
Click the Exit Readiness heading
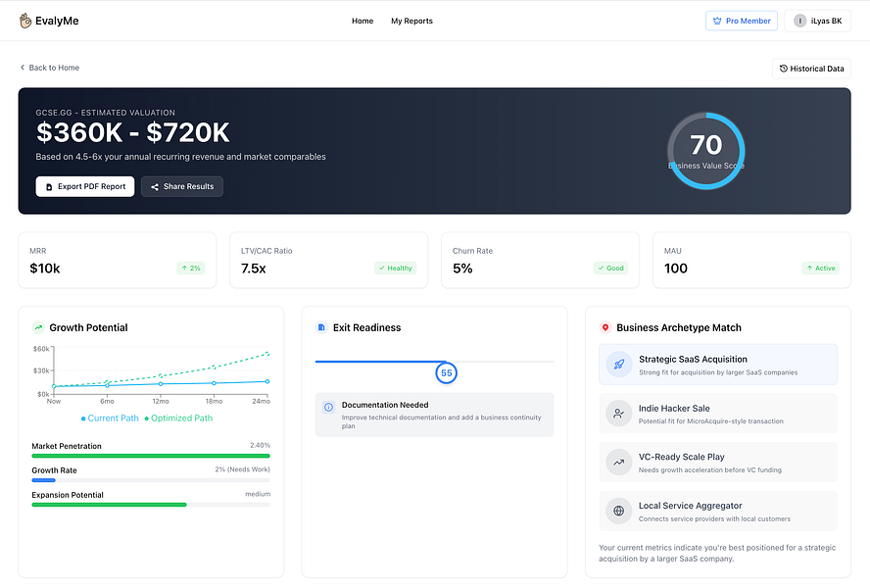pos(366,327)
